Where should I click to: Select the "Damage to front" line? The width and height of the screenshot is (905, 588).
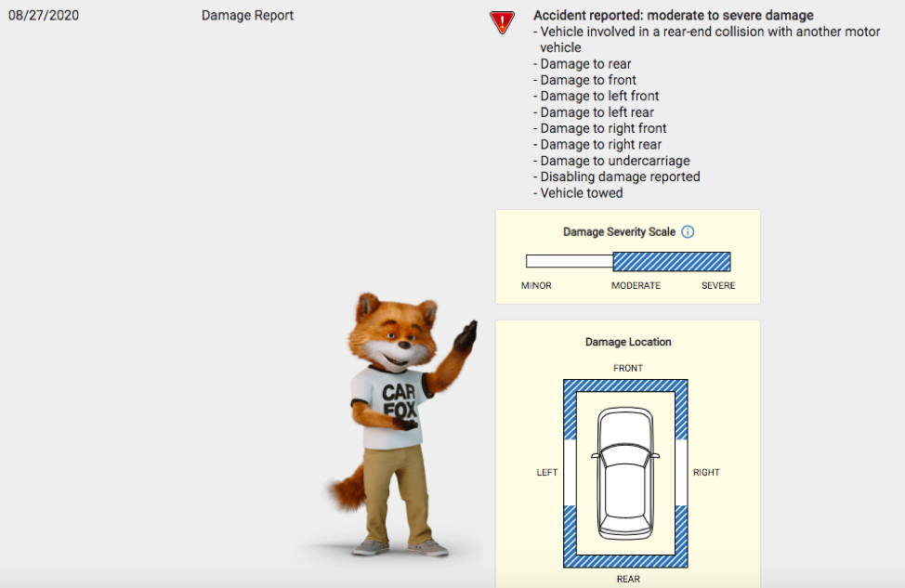coord(584,80)
